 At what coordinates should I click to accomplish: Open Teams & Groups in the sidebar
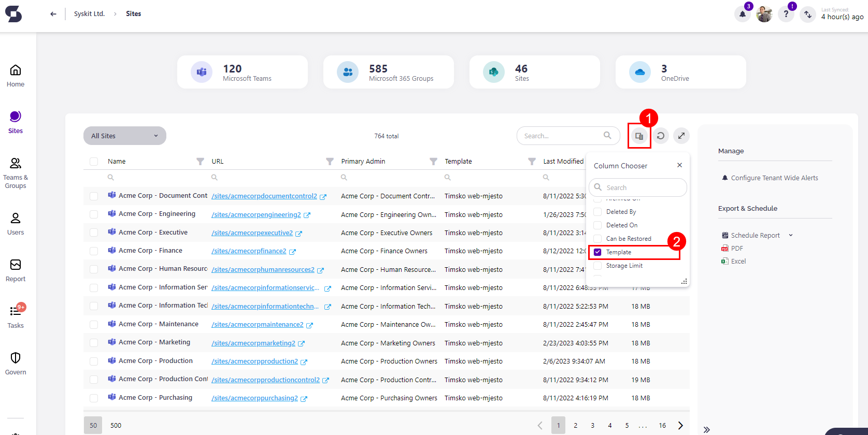click(x=16, y=173)
